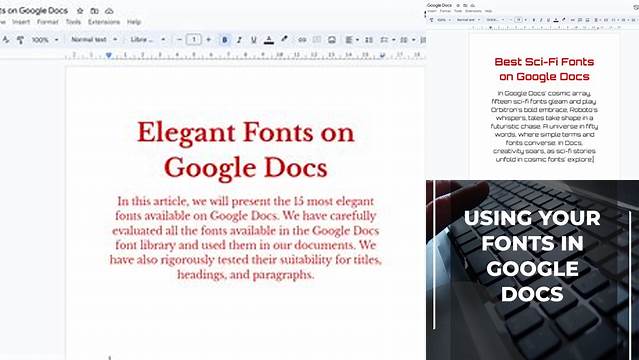Image resolution: width=639 pixels, height=360 pixels.
Task: Click the Insert link icon
Action: pyautogui.click(x=302, y=40)
